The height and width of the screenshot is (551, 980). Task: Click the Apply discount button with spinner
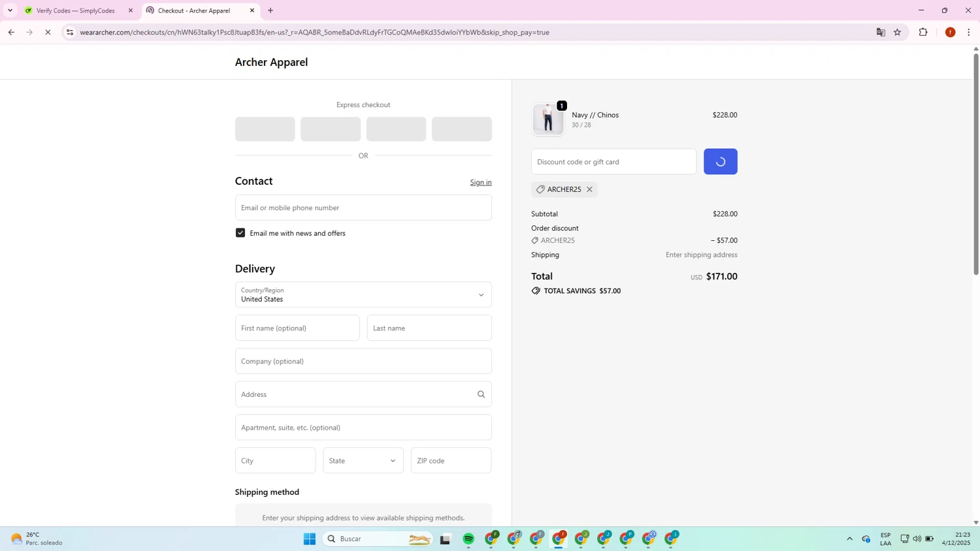720,162
